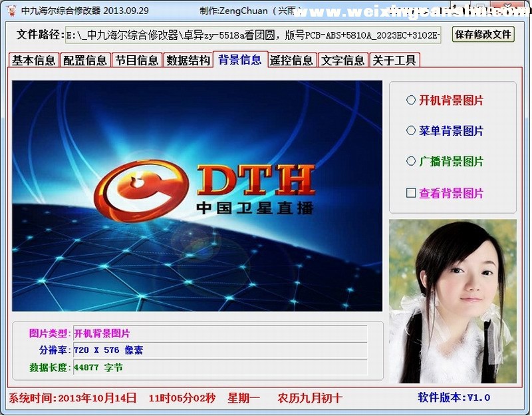Click the 保存修改文件 button
Image resolution: width=532 pixels, height=416 pixels.
483,35
